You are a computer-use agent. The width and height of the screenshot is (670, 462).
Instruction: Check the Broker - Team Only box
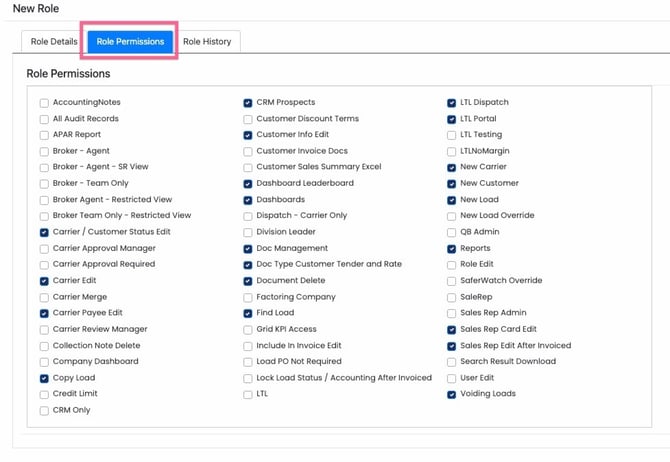click(x=44, y=184)
